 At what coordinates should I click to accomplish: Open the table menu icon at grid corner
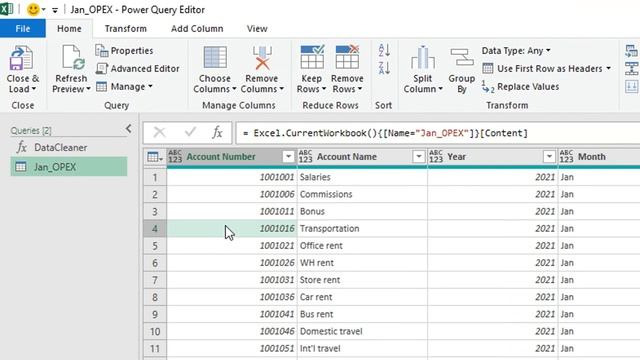pyautogui.click(x=155, y=157)
